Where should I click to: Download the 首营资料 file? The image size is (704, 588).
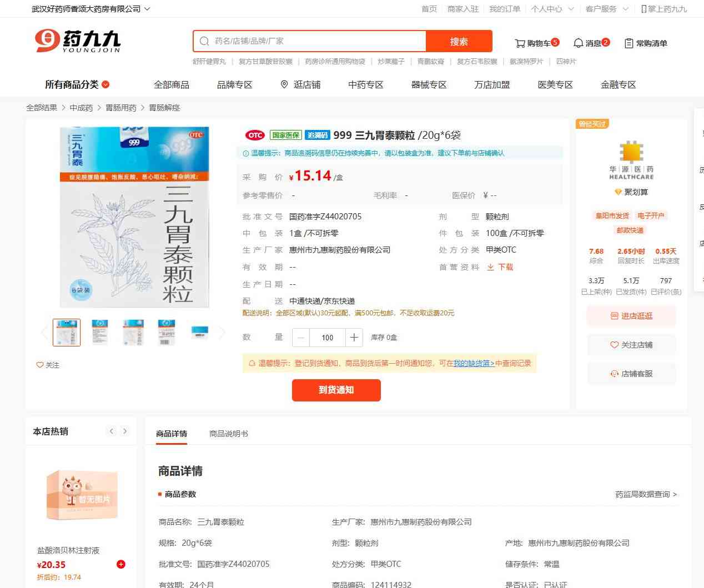500,267
